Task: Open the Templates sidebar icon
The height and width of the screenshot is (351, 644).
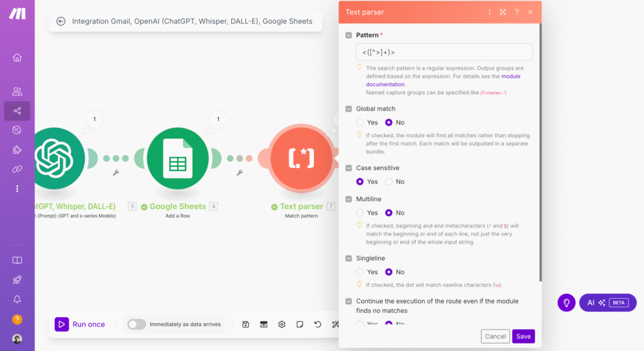Action: (x=17, y=130)
